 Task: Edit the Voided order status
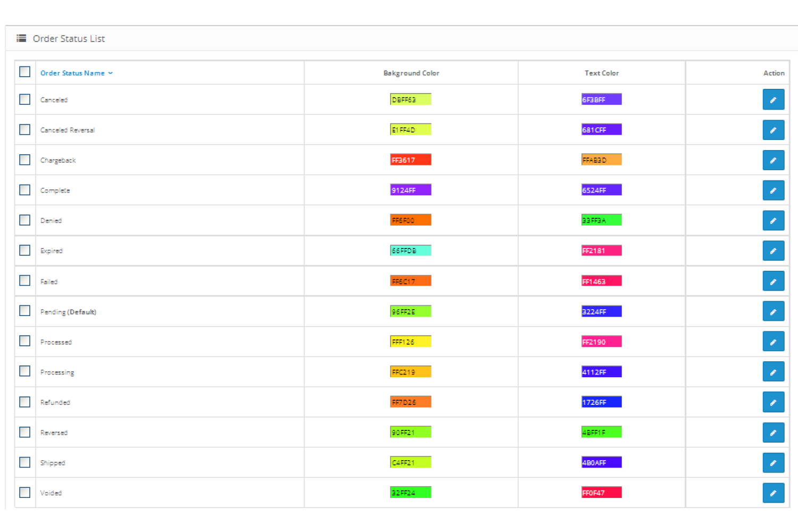click(773, 493)
